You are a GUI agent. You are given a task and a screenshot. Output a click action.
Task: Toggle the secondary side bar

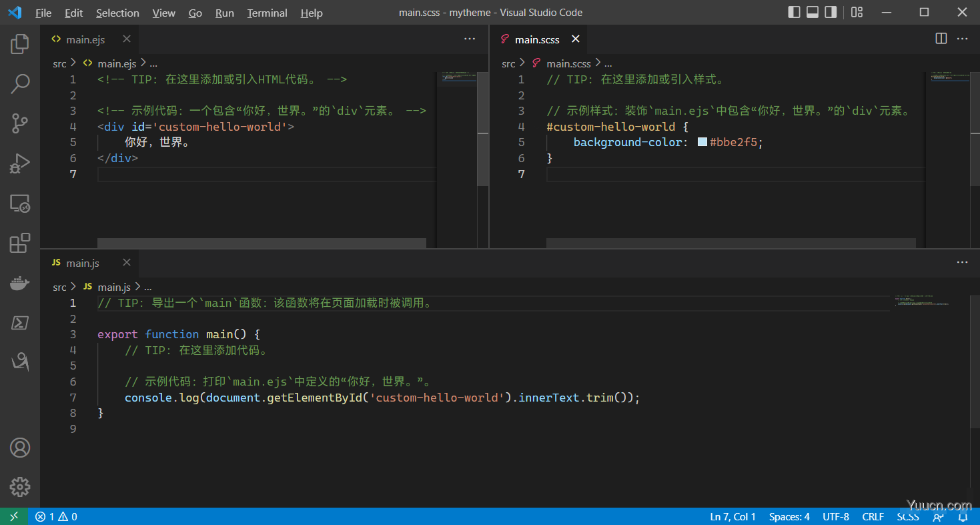[831, 12]
